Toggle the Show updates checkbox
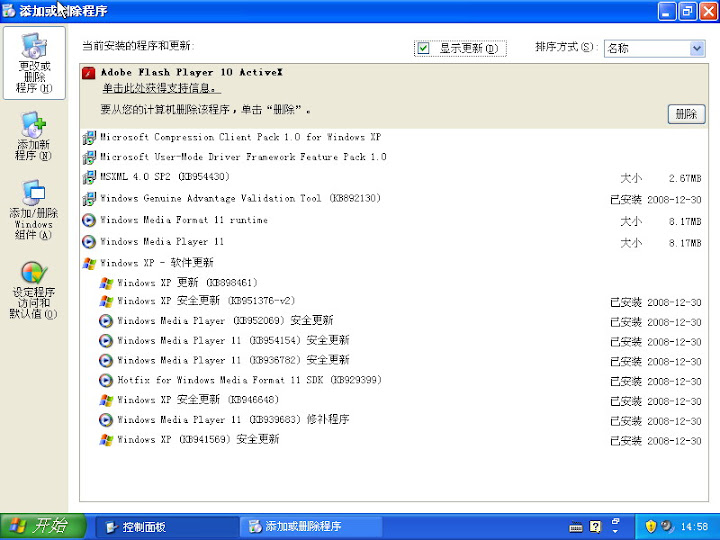Viewport: 720px width, 540px height. pos(423,48)
